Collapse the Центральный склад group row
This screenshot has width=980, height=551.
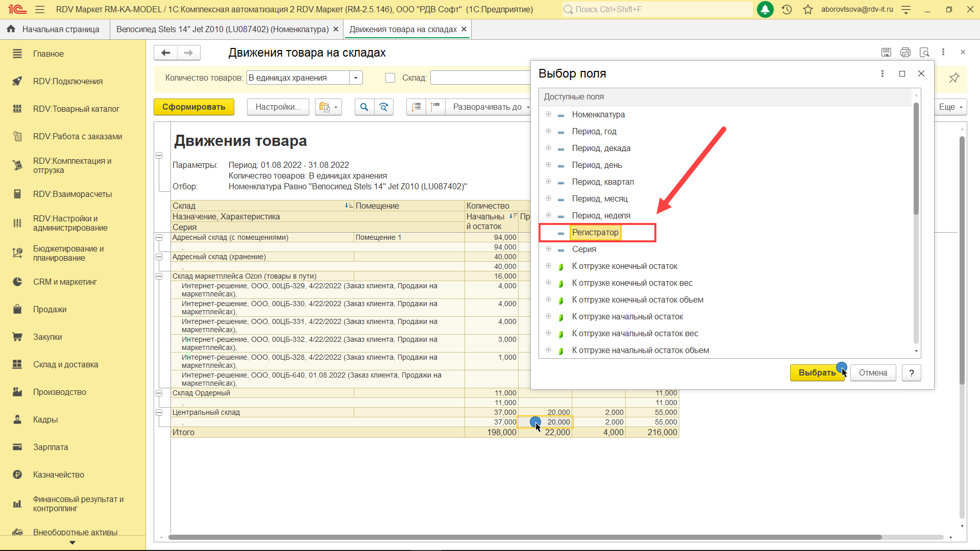point(159,412)
